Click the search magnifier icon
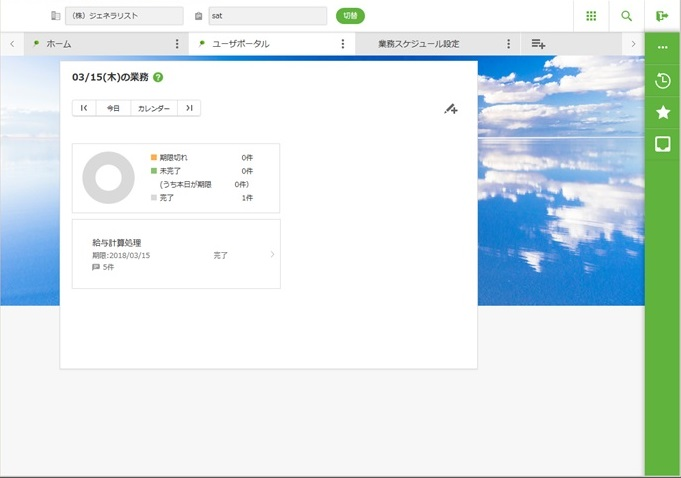Screen dimensions: 681x478 click(x=627, y=16)
